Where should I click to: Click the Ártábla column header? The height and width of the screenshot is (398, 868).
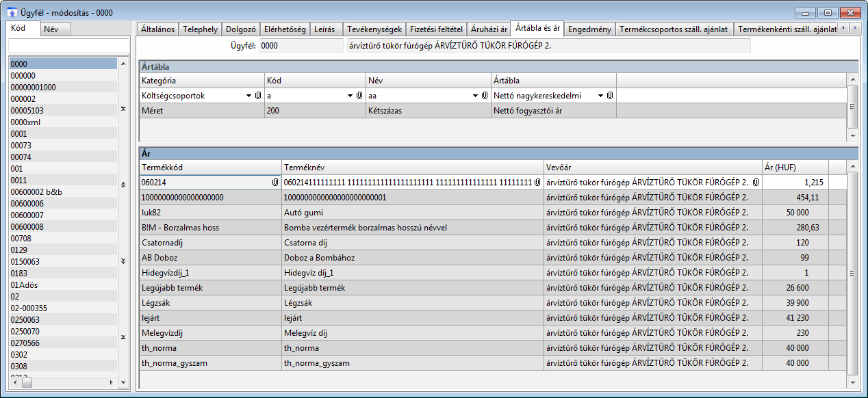coord(554,81)
